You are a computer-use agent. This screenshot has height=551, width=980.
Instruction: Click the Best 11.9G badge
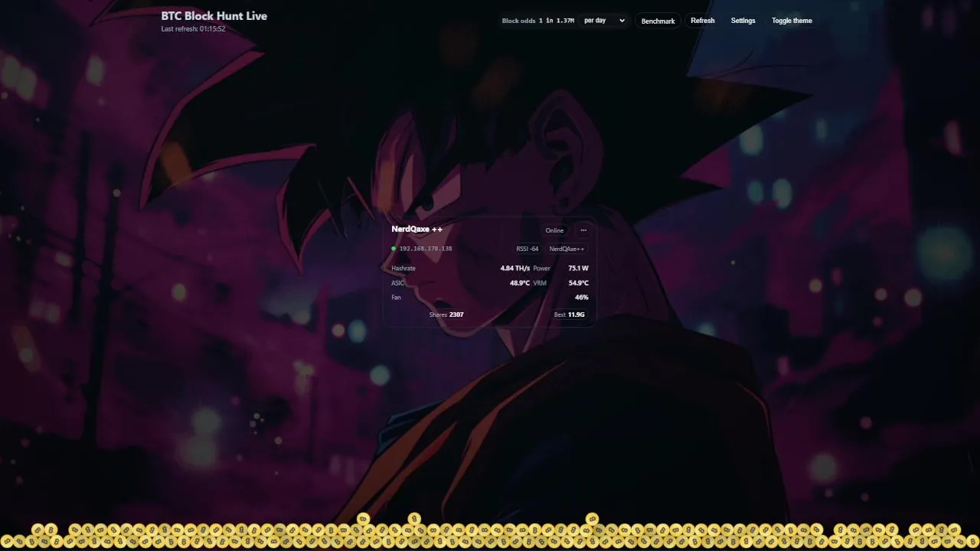click(570, 315)
